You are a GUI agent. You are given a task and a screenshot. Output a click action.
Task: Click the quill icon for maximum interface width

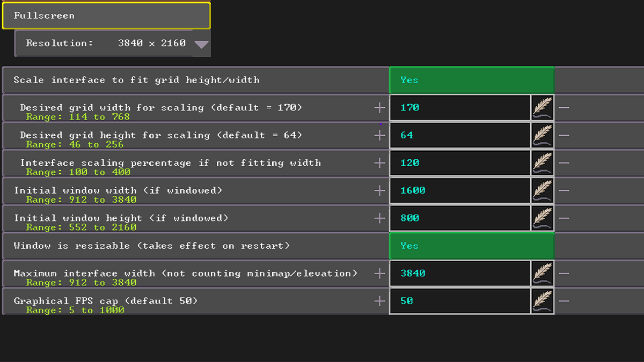tap(542, 273)
